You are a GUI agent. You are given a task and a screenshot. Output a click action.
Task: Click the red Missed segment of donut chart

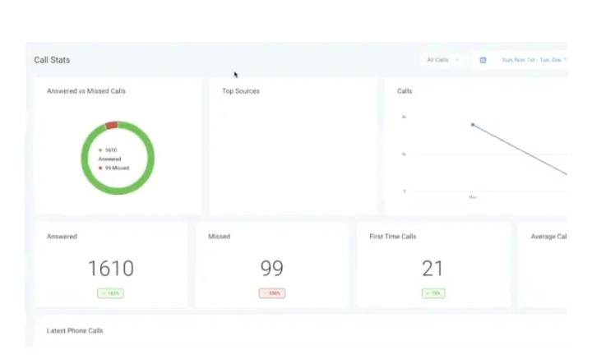(x=111, y=125)
